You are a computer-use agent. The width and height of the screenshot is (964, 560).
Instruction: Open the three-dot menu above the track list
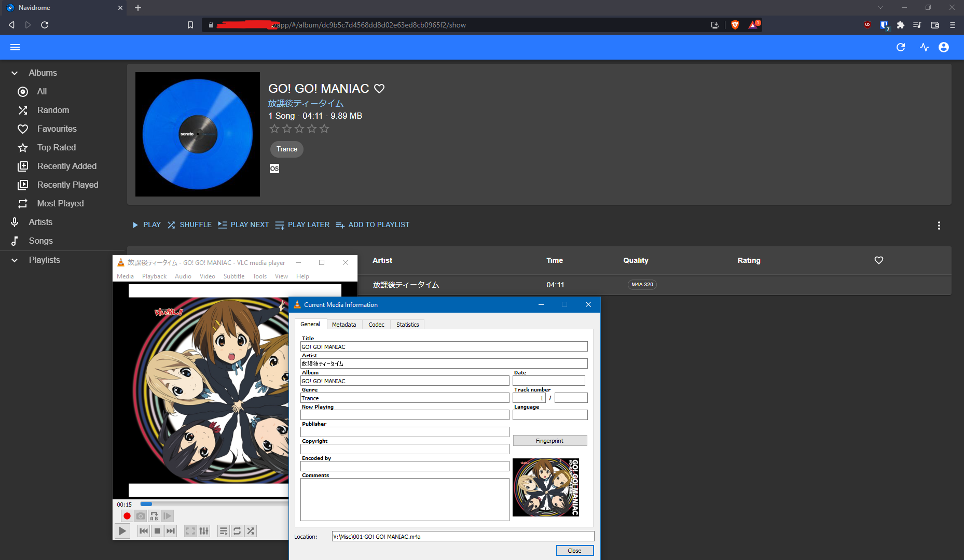point(939,226)
